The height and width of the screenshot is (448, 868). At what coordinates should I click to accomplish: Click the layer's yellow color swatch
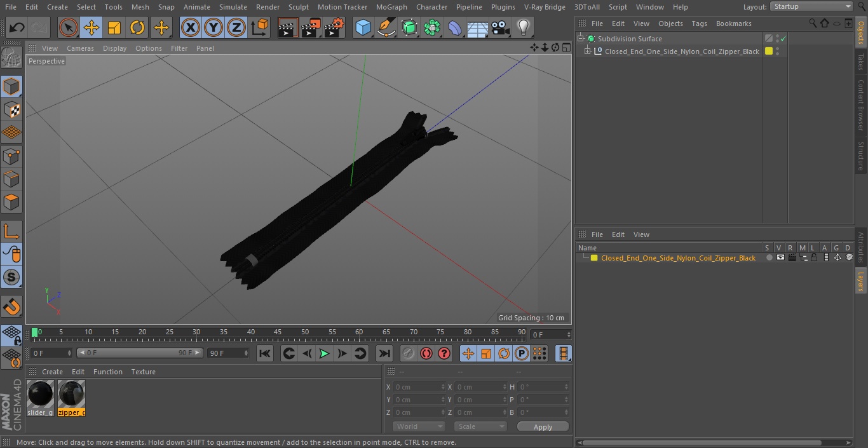pyautogui.click(x=594, y=258)
